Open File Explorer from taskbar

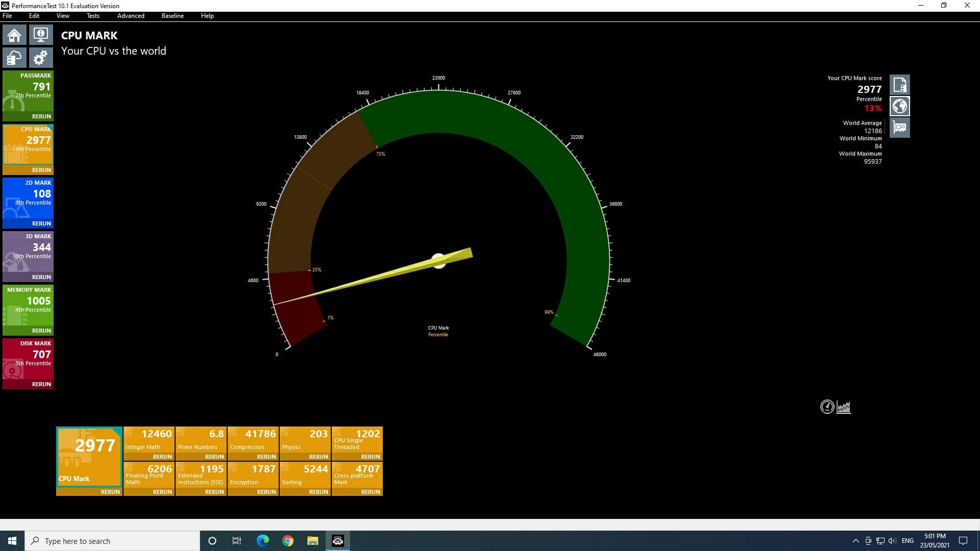[313, 541]
